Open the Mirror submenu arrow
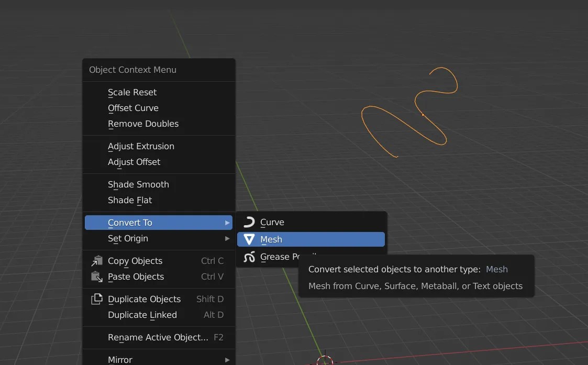This screenshot has height=365, width=588. tap(227, 360)
